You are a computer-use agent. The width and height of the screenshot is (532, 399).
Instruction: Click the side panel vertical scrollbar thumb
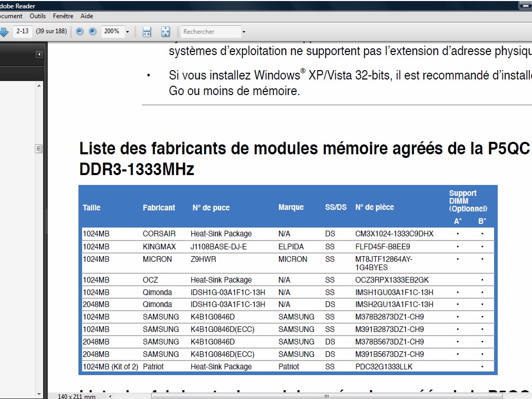[x=38, y=149]
